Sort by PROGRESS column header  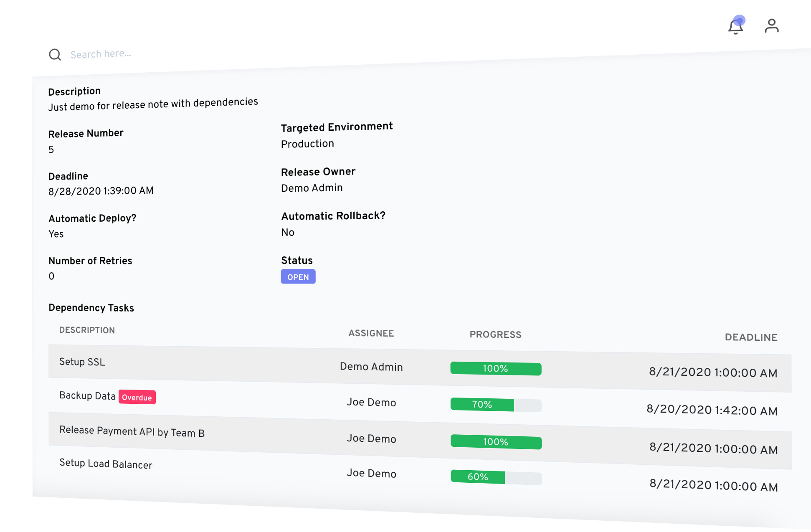pyautogui.click(x=495, y=334)
